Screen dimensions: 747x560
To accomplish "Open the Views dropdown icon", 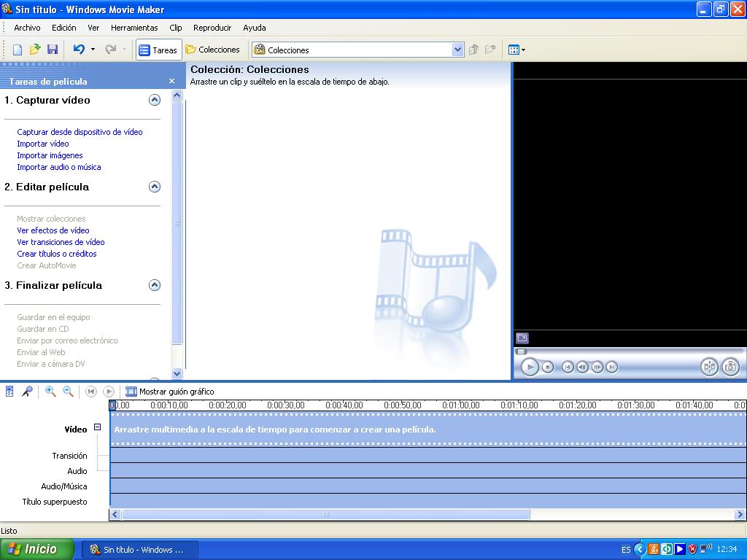I will [516, 50].
